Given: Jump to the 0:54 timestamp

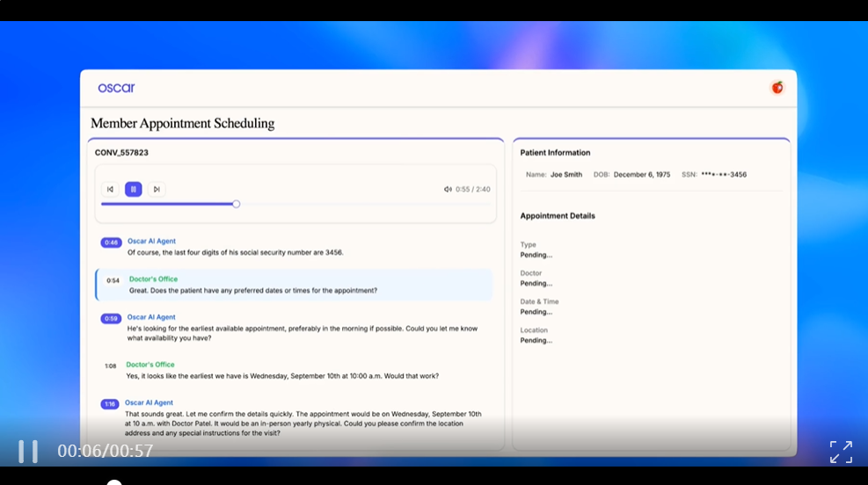Looking at the screenshot, I should point(113,280).
